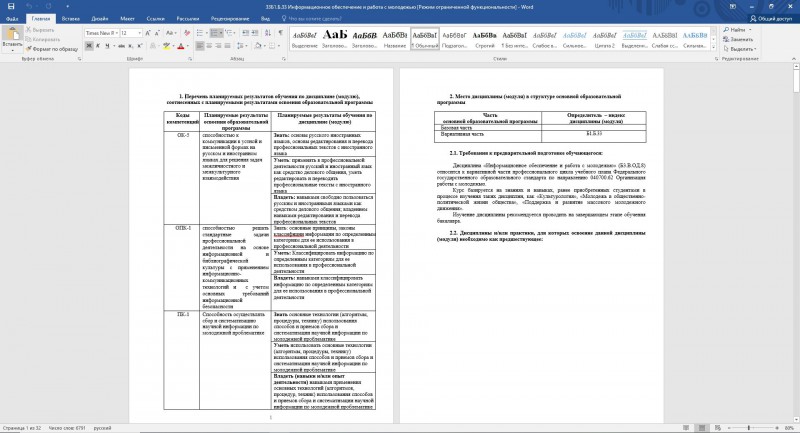This screenshot has height=433, width=800.
Task: Switch to the Вставка tab
Action: click(x=71, y=19)
